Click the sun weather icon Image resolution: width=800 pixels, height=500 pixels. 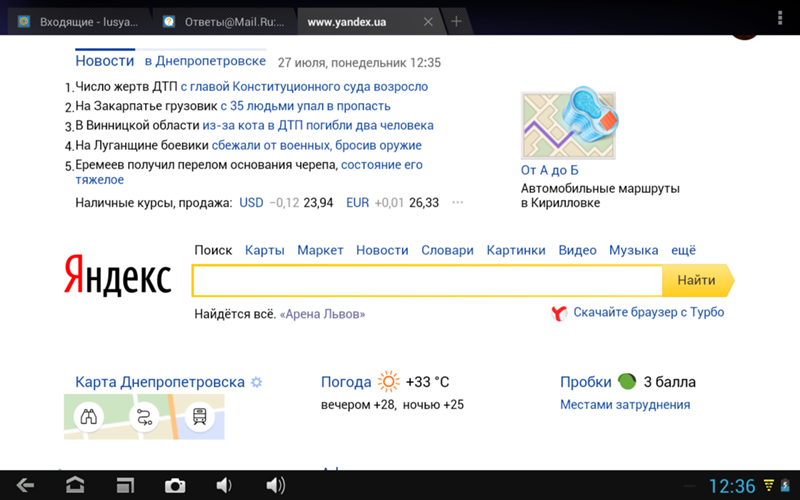coord(388,382)
